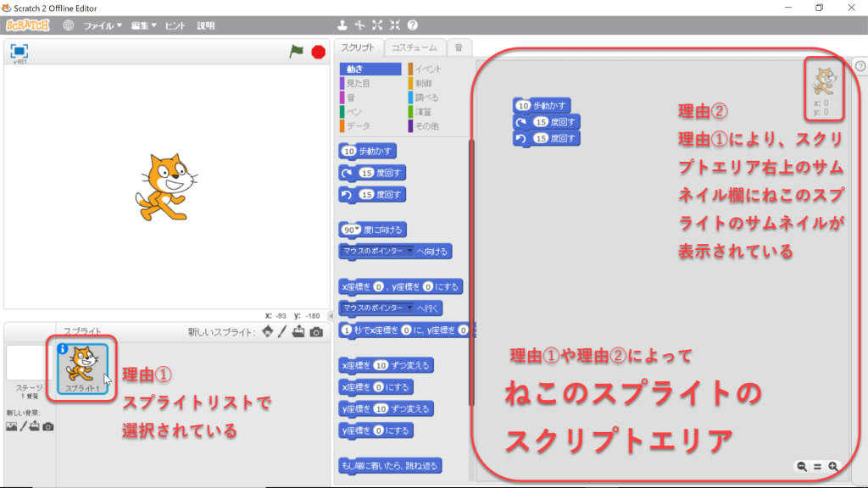Click 0 field in x座標を にする block
The width and height of the screenshot is (868, 488).
coord(378,387)
